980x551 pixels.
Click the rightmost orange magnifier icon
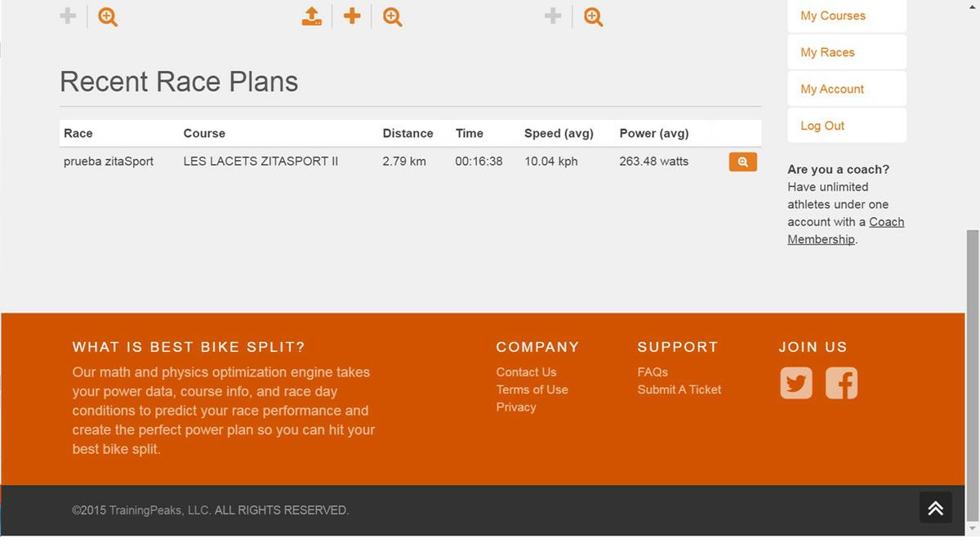pyautogui.click(x=594, y=16)
